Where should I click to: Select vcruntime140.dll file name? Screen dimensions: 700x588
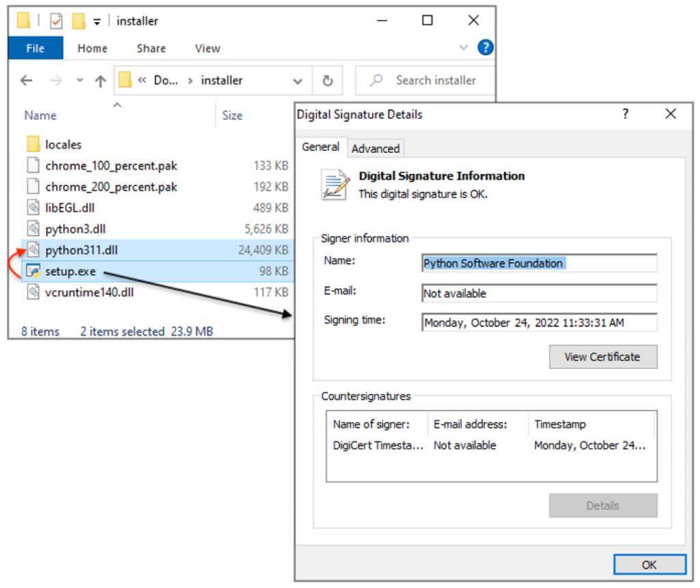(90, 293)
